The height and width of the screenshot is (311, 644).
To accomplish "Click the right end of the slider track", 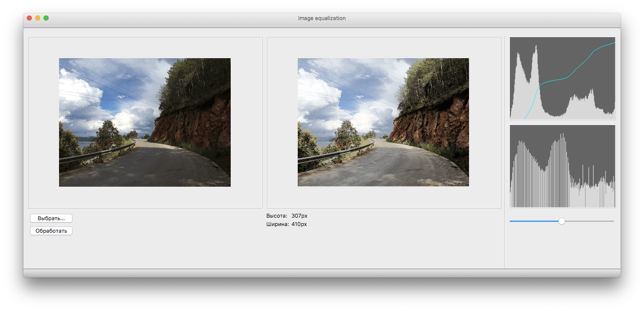I will pos(613,221).
